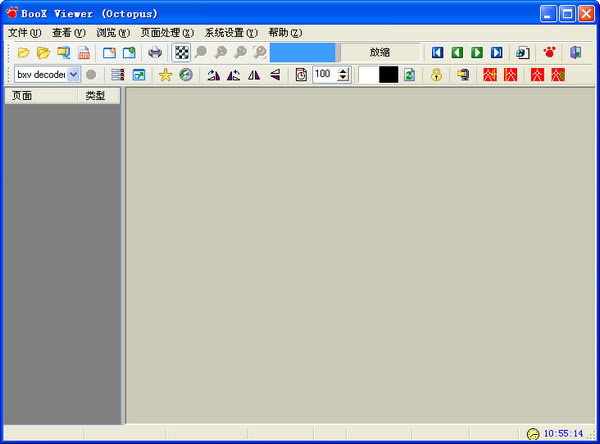Click the 类型 column header
The width and height of the screenshot is (600, 444).
(x=99, y=96)
